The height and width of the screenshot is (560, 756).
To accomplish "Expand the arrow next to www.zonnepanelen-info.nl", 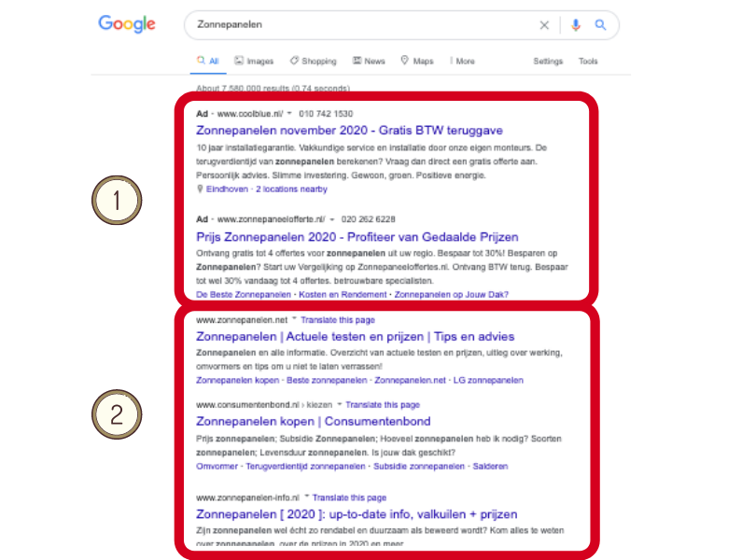I will (306, 497).
